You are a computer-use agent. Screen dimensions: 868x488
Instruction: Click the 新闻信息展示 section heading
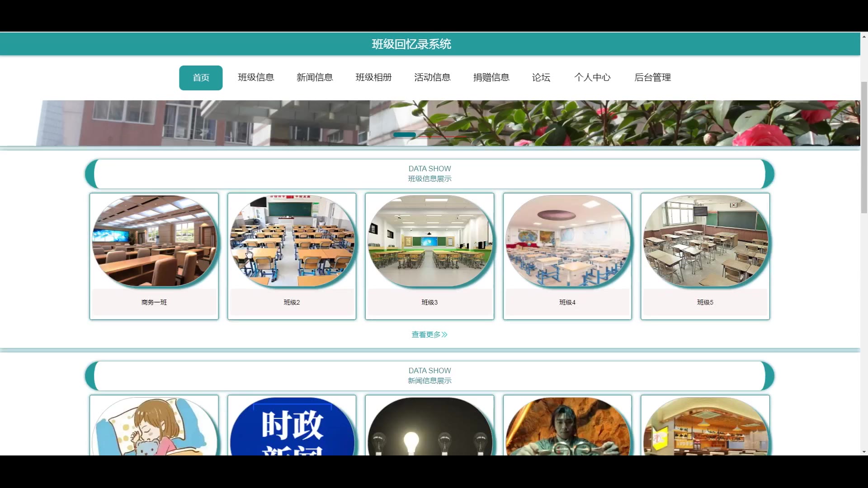click(x=429, y=381)
